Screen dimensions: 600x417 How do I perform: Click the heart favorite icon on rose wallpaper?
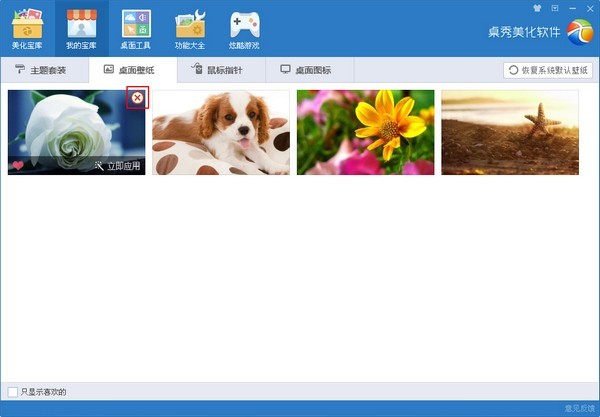click(x=18, y=166)
